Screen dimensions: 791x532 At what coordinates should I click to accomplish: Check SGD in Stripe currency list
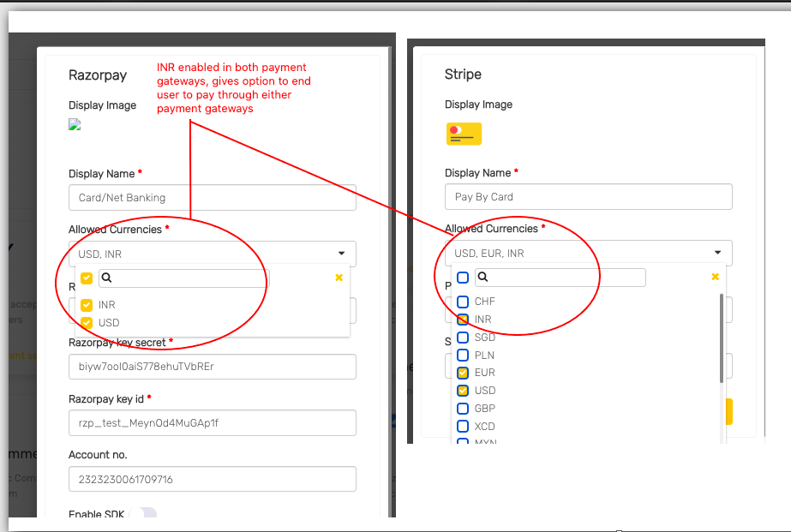pos(463,337)
